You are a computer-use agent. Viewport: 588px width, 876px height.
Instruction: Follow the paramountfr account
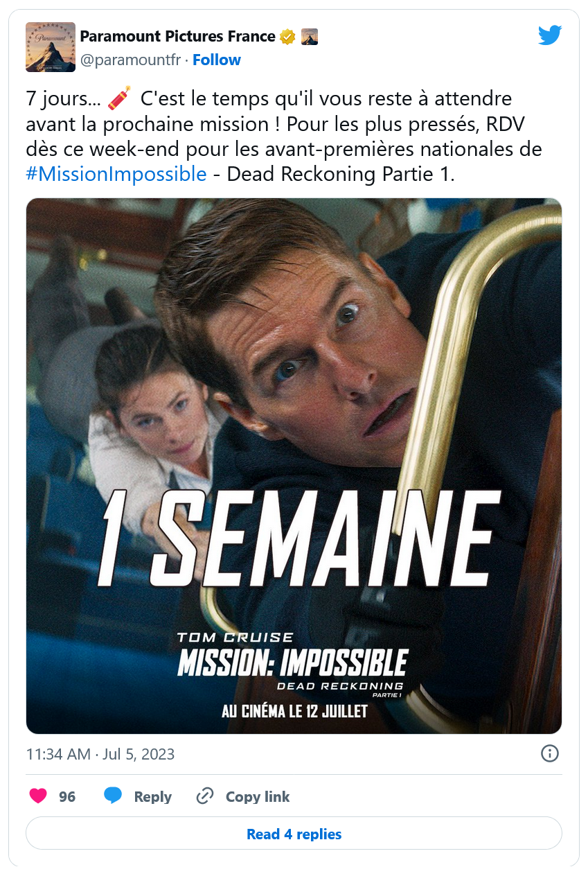217,60
